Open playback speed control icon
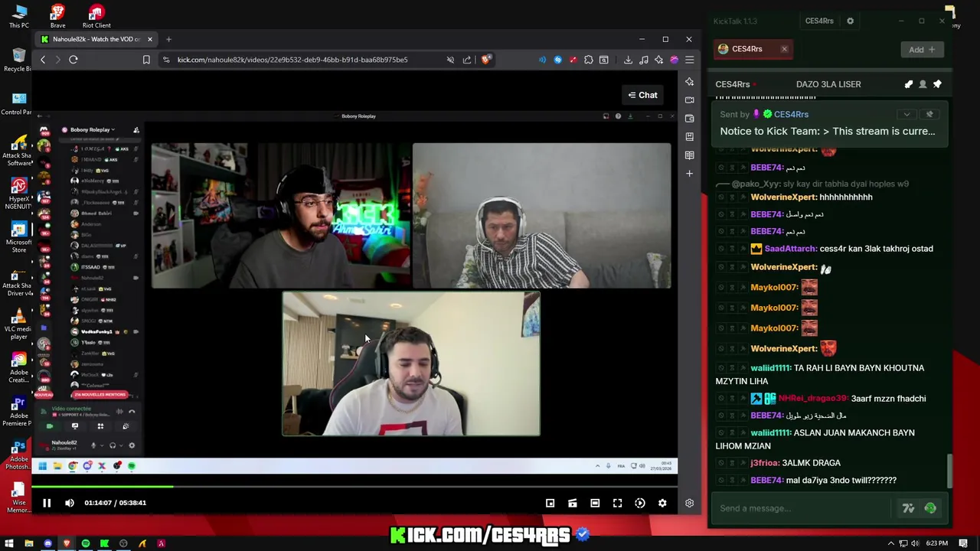Viewport: 980px width, 551px height. click(640, 503)
